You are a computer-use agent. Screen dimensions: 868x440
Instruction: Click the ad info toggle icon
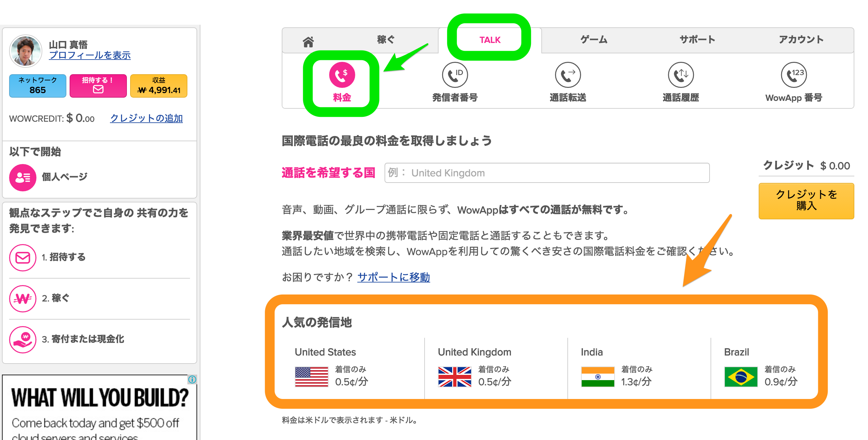(x=192, y=380)
